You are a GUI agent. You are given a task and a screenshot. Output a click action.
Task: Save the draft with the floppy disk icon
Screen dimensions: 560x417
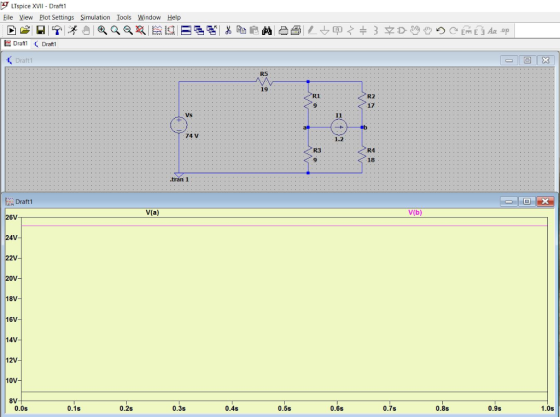click(40, 31)
